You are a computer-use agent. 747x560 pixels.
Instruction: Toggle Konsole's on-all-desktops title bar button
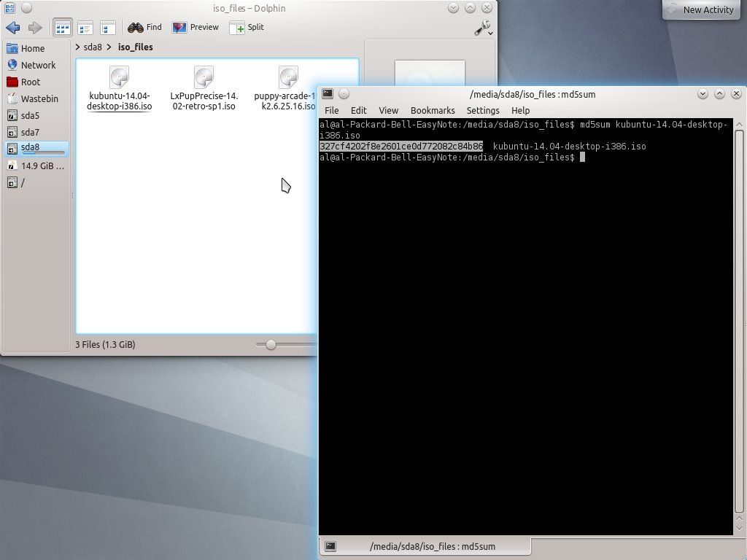pos(344,94)
